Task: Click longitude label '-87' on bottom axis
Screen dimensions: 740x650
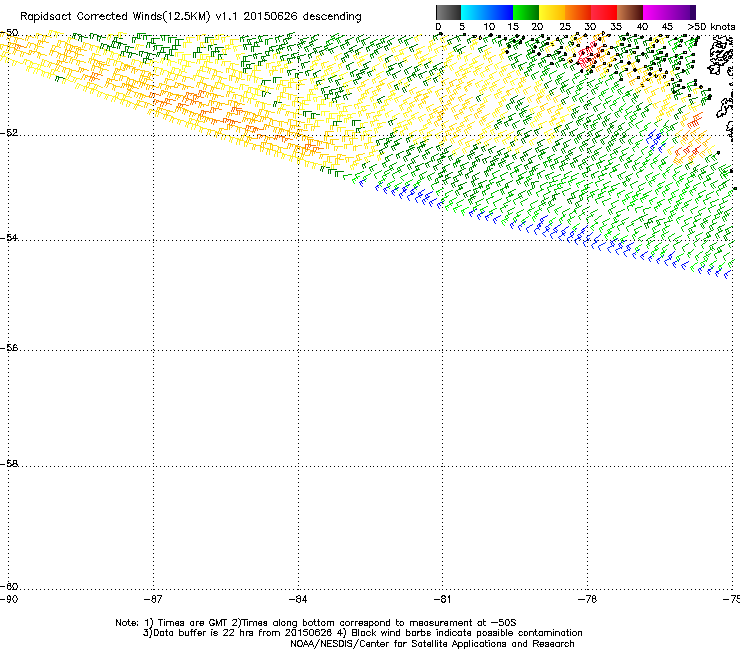Action: (152, 599)
